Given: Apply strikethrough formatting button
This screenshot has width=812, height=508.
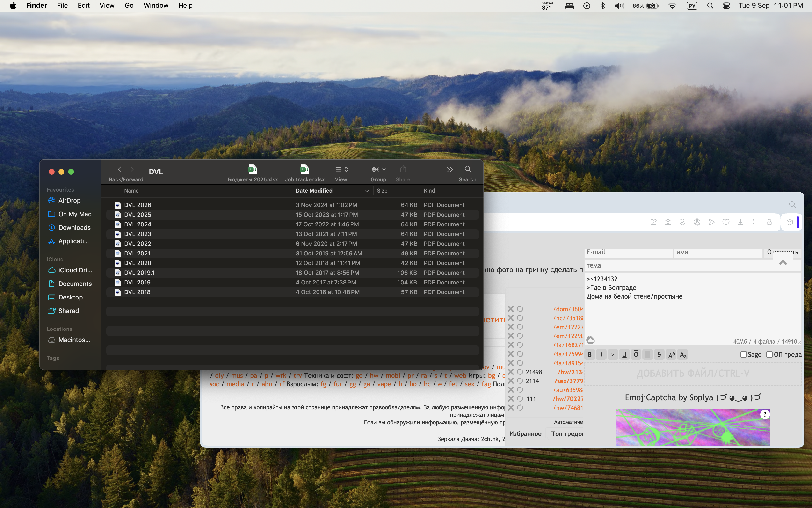Looking at the screenshot, I should 659,354.
